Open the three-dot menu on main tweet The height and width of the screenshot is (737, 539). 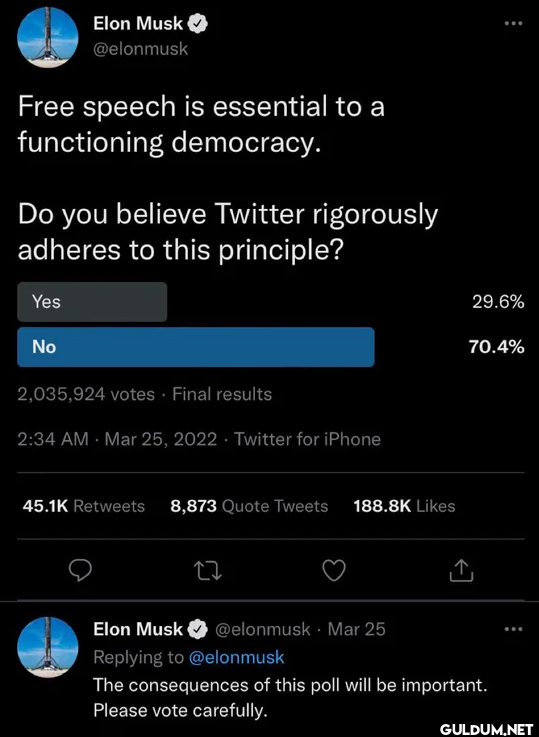(513, 23)
